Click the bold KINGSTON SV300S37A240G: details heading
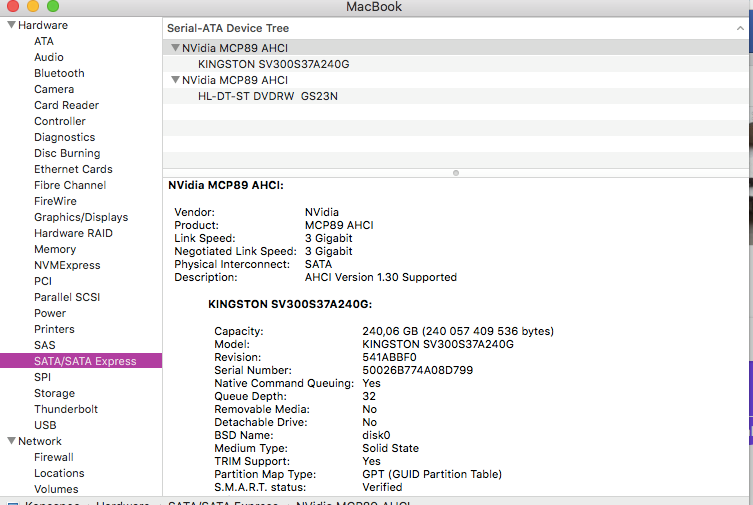Screen dimensions: 753x505 (x=290, y=304)
